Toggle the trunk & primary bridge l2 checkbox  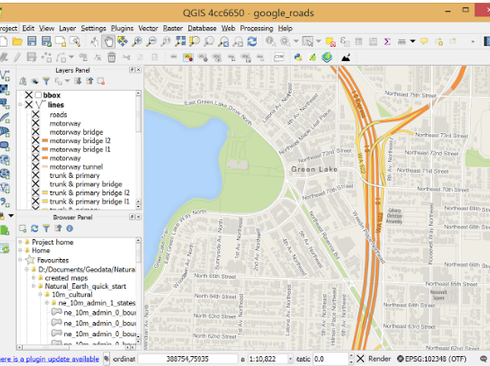(35, 193)
